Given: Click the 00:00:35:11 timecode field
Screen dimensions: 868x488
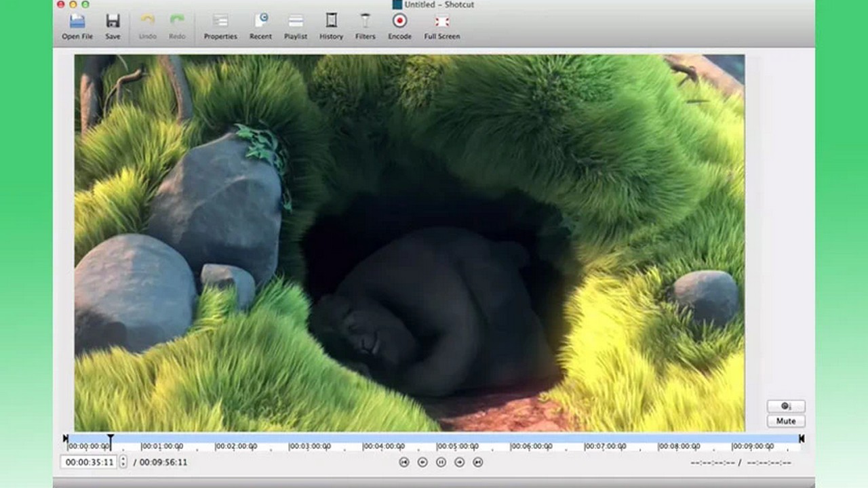Looking at the screenshot, I should pos(90,462).
